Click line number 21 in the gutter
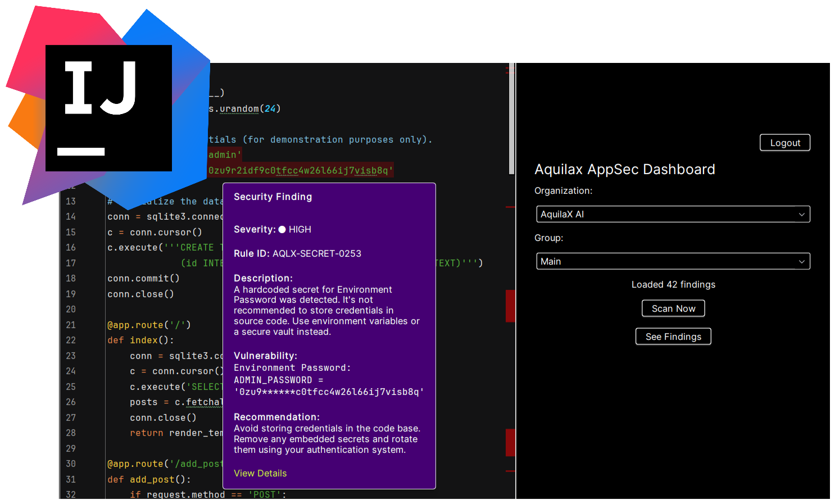835x504 pixels. click(71, 325)
